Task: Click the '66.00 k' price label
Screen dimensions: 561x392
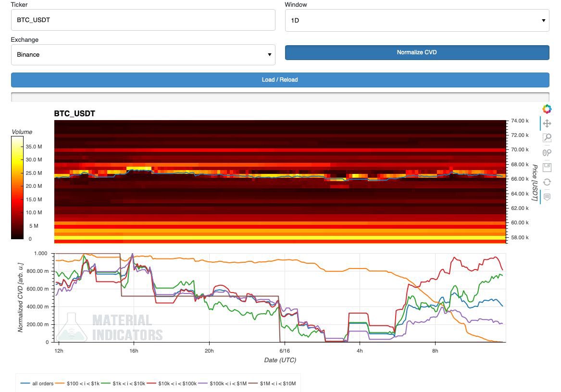Action: 520,179
